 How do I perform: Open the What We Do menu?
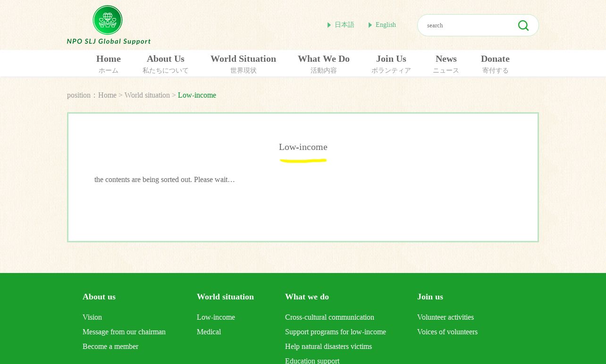(324, 64)
